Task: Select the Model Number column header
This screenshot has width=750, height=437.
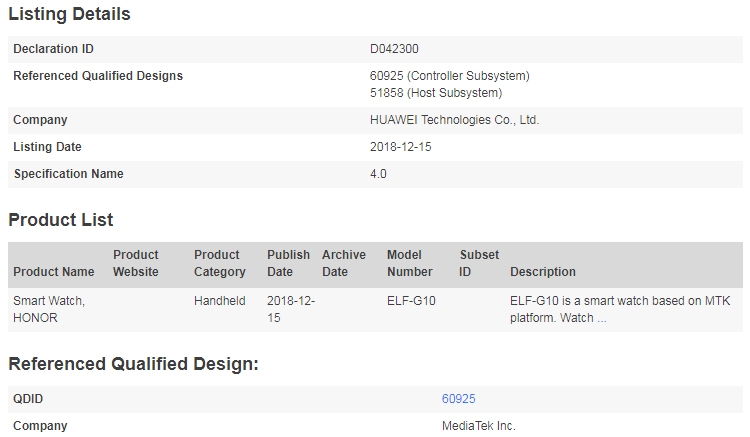Action: 409,263
